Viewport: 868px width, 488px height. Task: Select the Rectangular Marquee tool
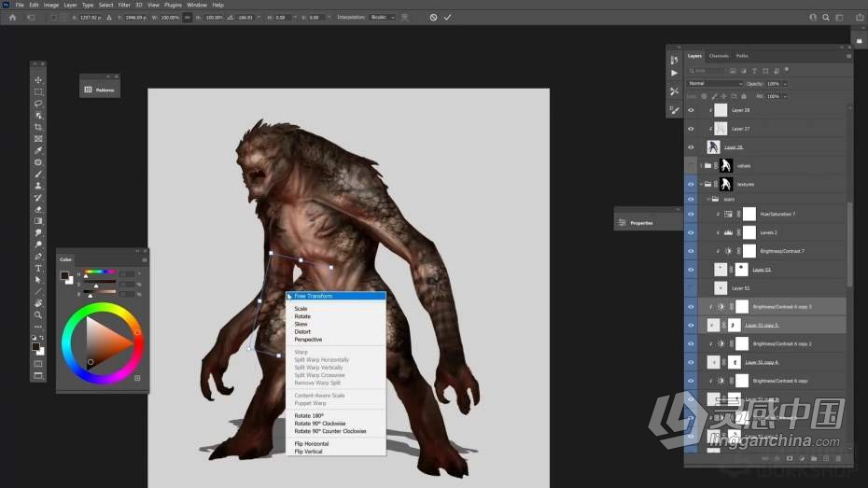[38, 91]
